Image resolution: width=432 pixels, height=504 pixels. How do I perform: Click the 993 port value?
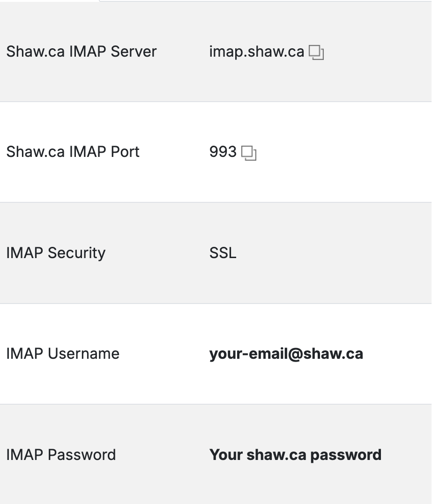tap(223, 152)
